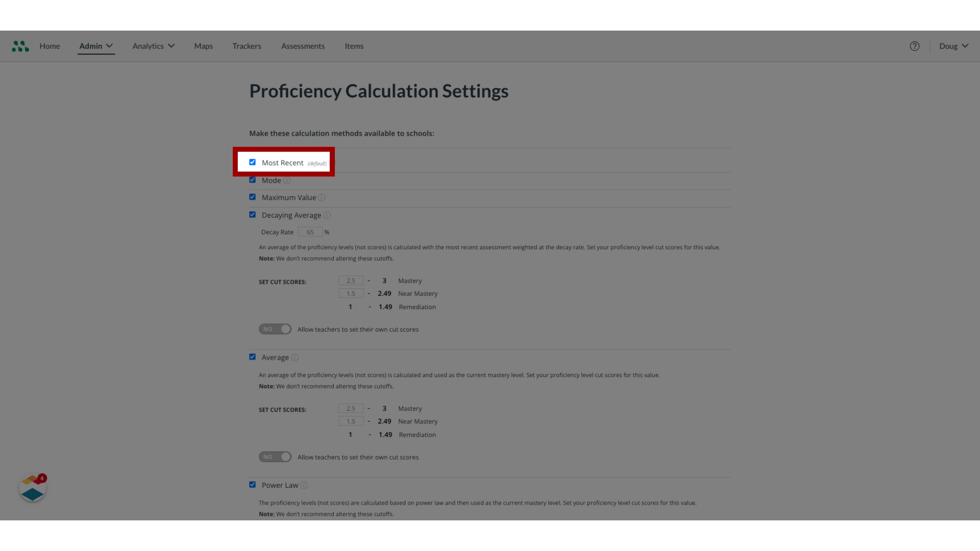
Task: Click the Decaying Average info icon
Action: pos(327,215)
